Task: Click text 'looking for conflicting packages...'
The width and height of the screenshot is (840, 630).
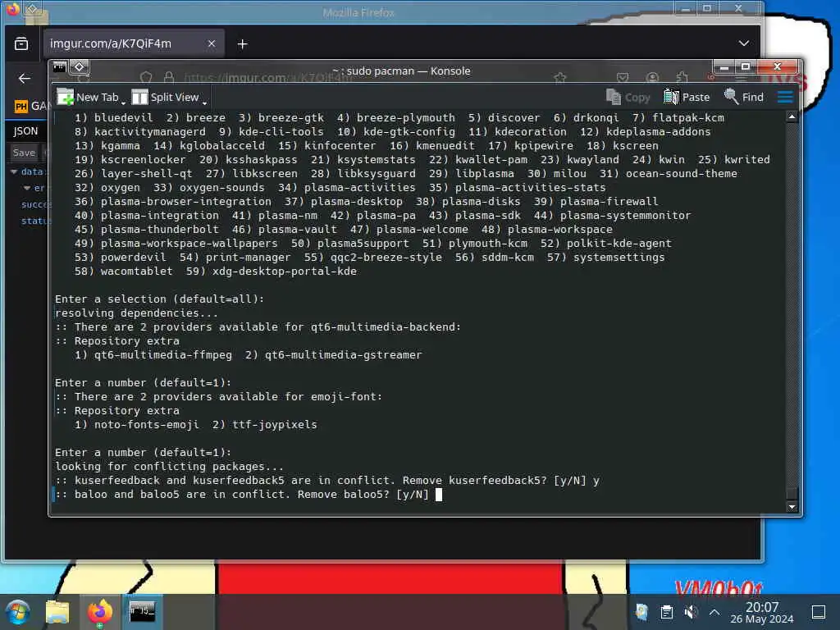Action: click(169, 466)
